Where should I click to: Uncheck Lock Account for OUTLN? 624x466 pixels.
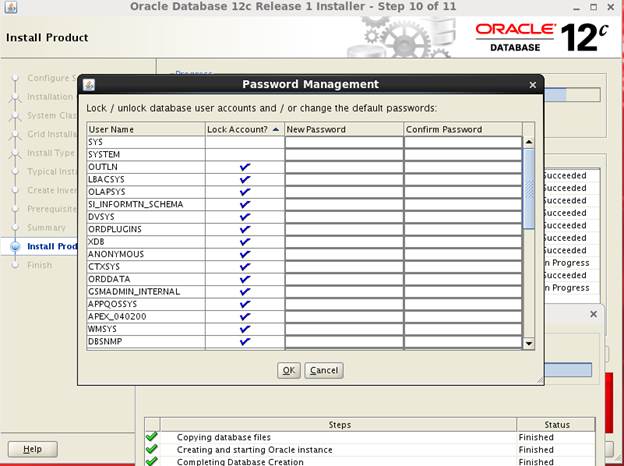pos(245,167)
